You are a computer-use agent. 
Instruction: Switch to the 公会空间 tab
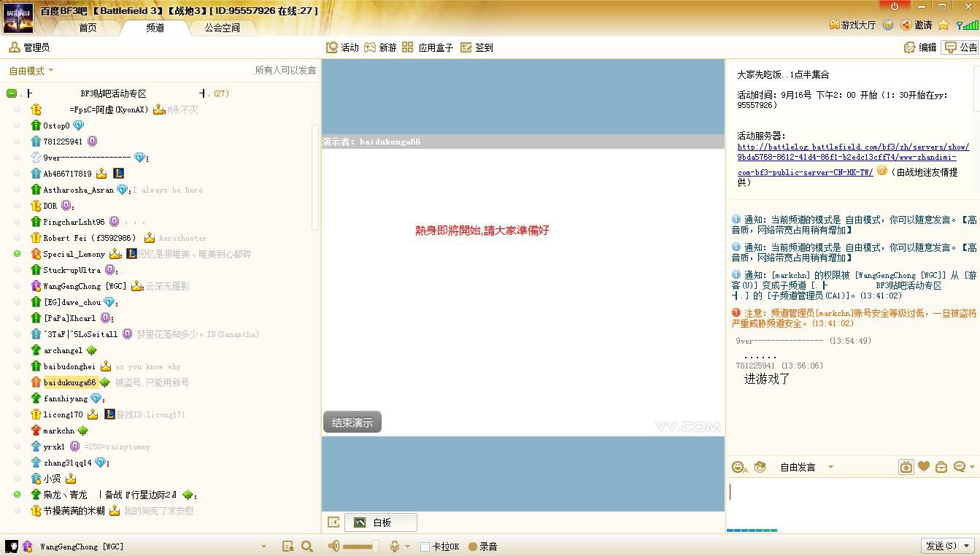point(222,28)
